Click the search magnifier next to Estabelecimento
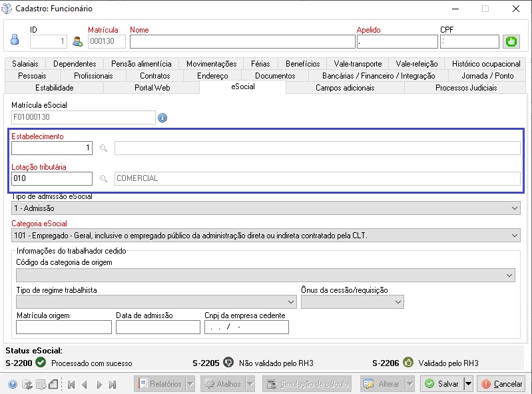This screenshot has width=532, height=394. pyautogui.click(x=103, y=148)
